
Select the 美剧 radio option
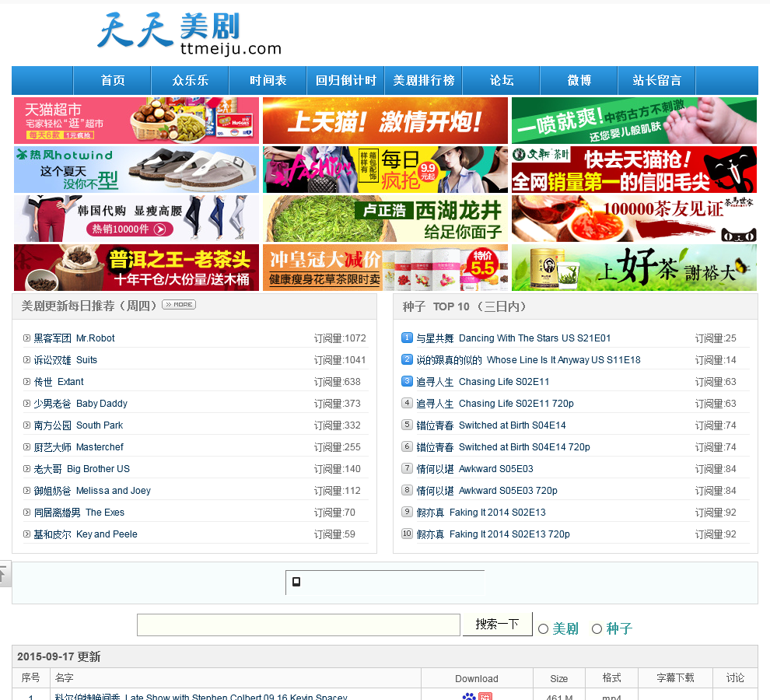(x=543, y=629)
